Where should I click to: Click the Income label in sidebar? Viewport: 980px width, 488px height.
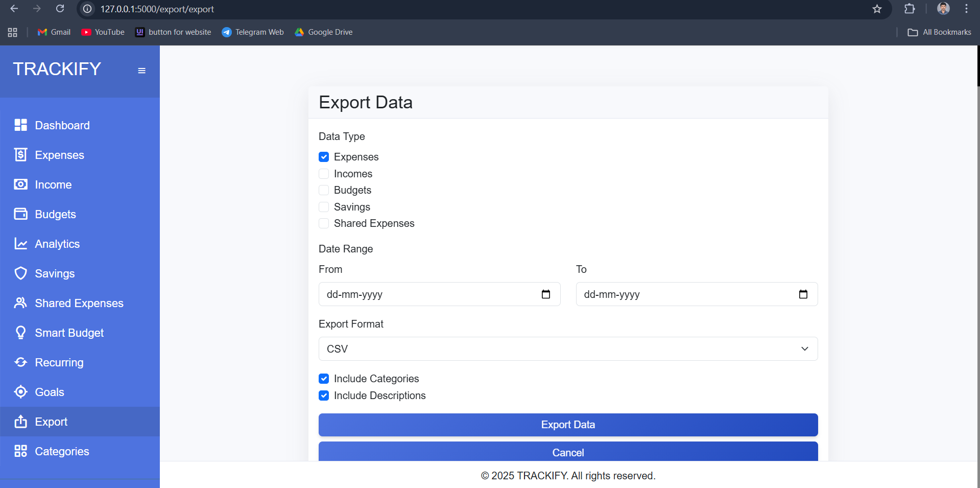pos(53,184)
